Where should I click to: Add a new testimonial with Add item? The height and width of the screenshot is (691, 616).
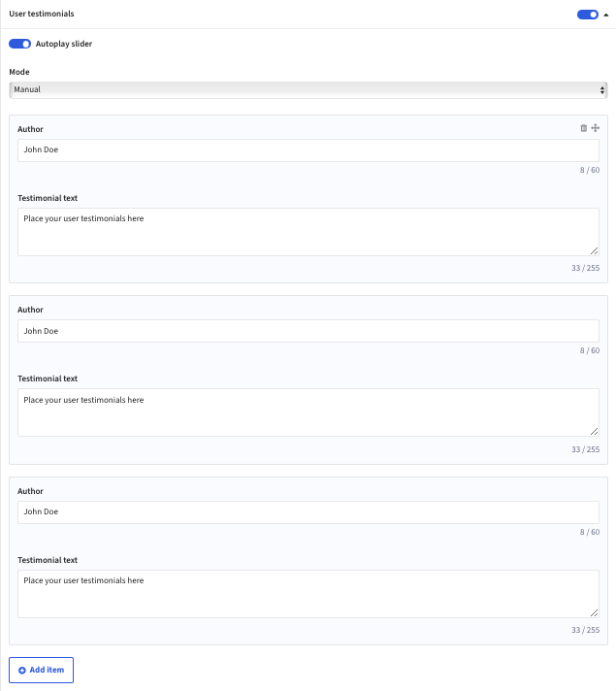(41, 671)
